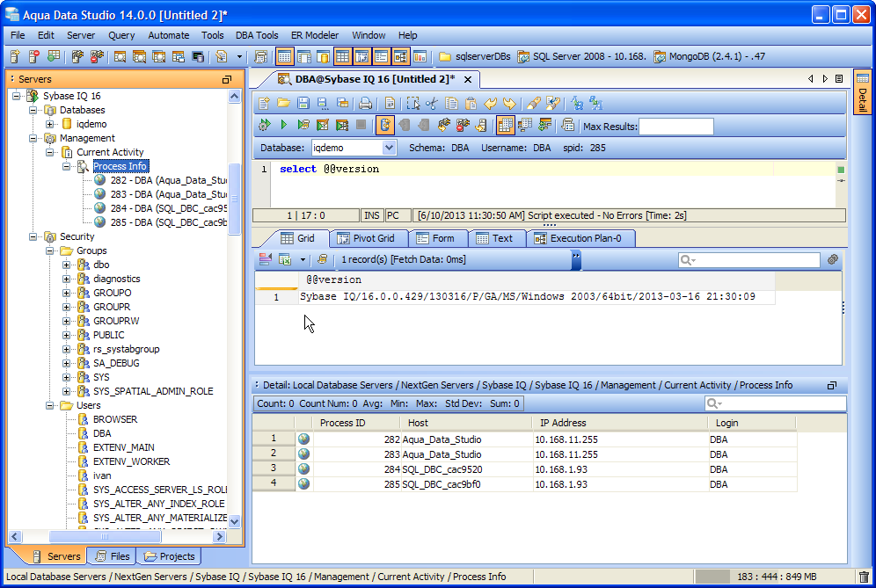The width and height of the screenshot is (876, 588).
Task: Print the query with printer icon
Action: click(x=365, y=104)
